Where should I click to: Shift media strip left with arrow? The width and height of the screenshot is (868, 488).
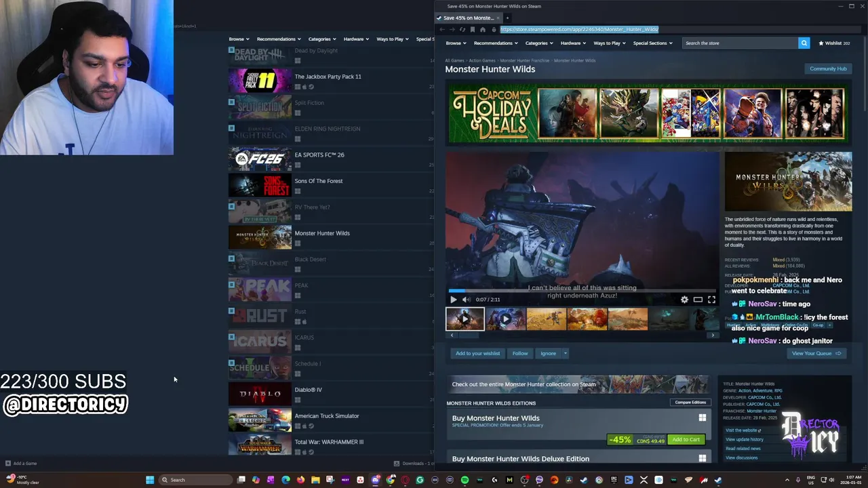click(450, 335)
